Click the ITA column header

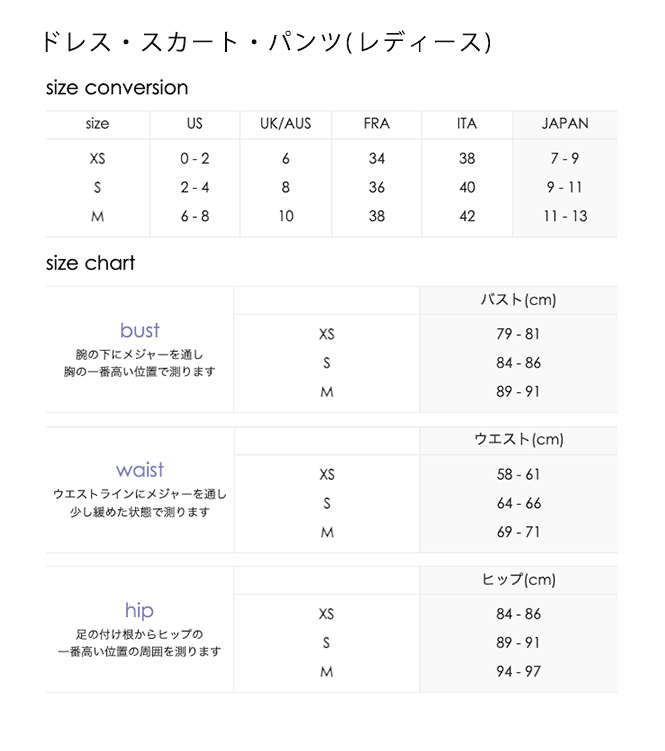[x=467, y=124]
